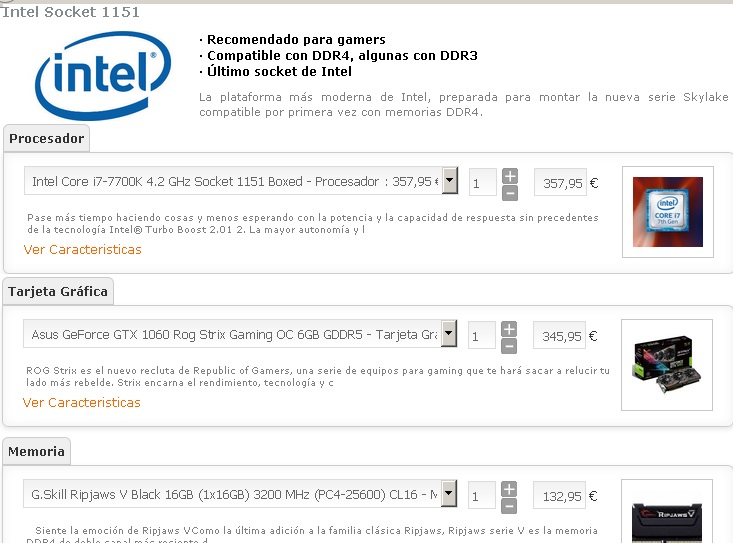Viewport: 733px width, 544px height.
Task: Open the Core i7 processor thumbnail
Action: (x=668, y=212)
